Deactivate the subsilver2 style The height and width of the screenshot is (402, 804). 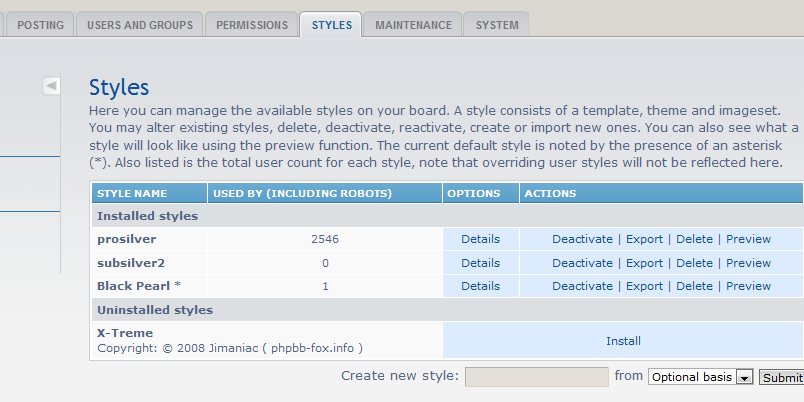tap(582, 263)
